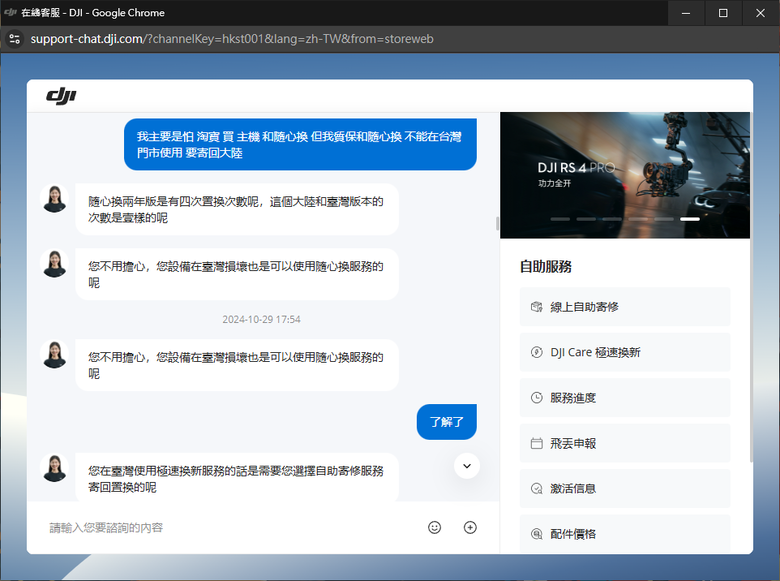Select the first carousel indicator dash on banner

tap(560, 219)
